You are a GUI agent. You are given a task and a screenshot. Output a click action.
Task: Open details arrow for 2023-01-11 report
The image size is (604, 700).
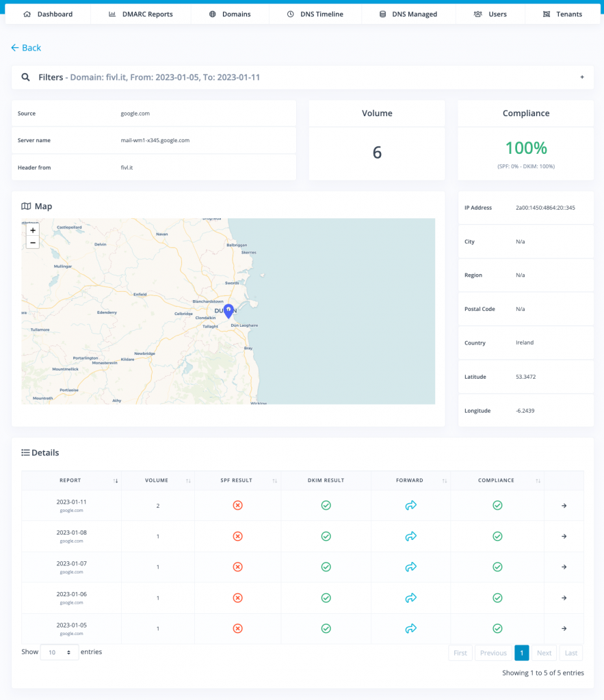pos(564,506)
